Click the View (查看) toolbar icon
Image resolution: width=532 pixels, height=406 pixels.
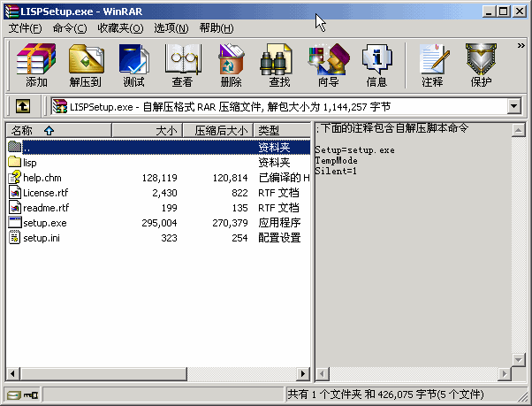tap(183, 65)
